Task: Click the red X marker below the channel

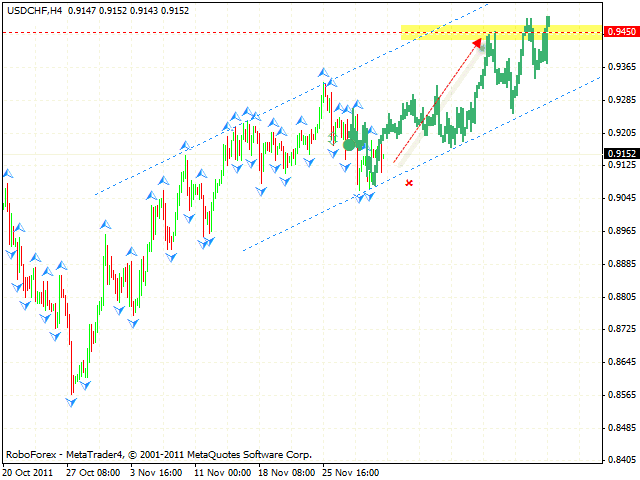Action: point(409,183)
